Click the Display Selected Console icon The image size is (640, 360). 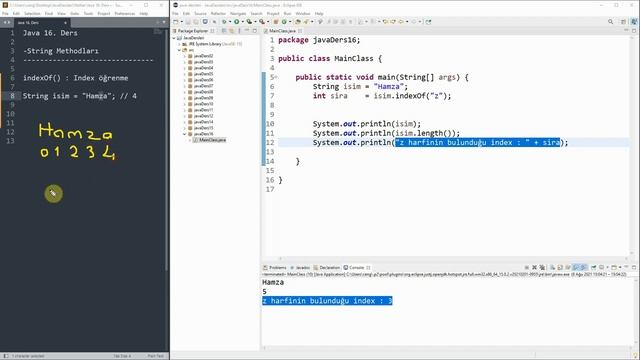click(x=601, y=267)
